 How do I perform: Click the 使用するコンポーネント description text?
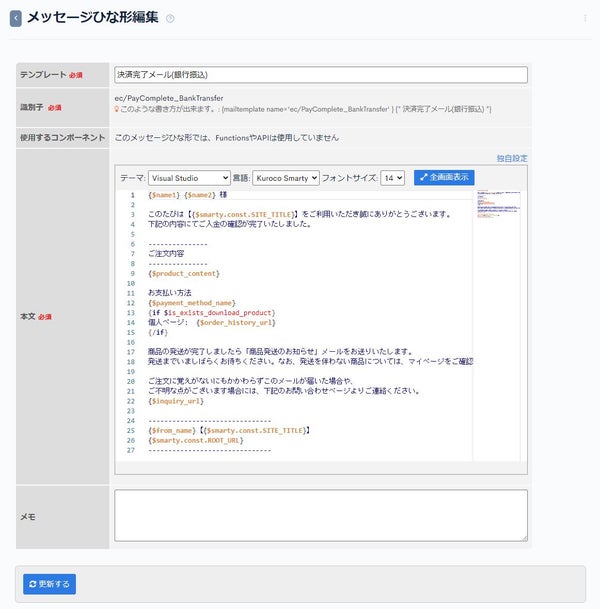[x=226, y=138]
